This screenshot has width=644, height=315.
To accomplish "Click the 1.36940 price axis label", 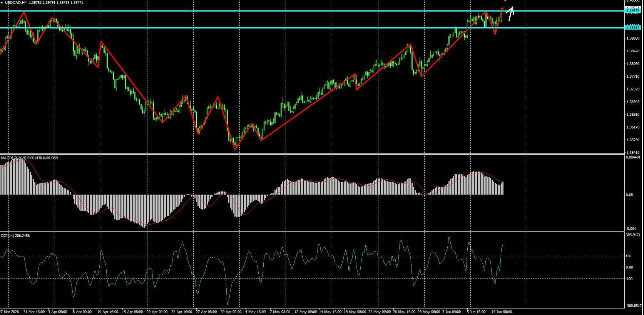I will point(633,102).
